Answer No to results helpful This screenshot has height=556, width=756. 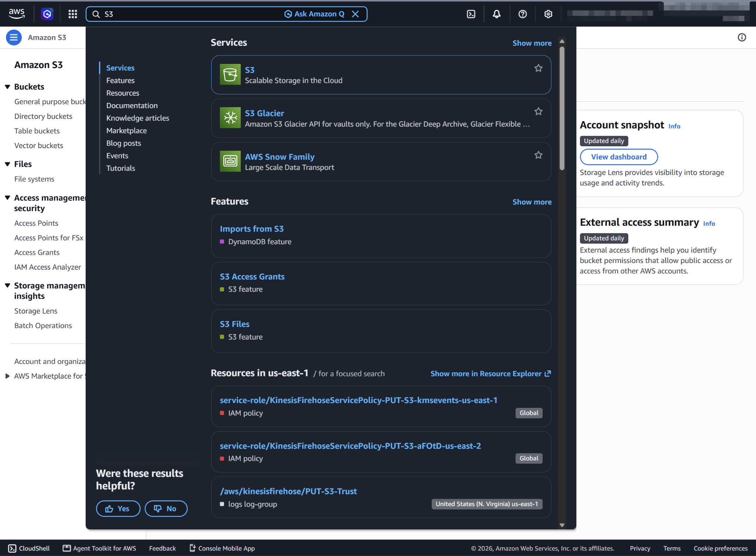pyautogui.click(x=166, y=509)
